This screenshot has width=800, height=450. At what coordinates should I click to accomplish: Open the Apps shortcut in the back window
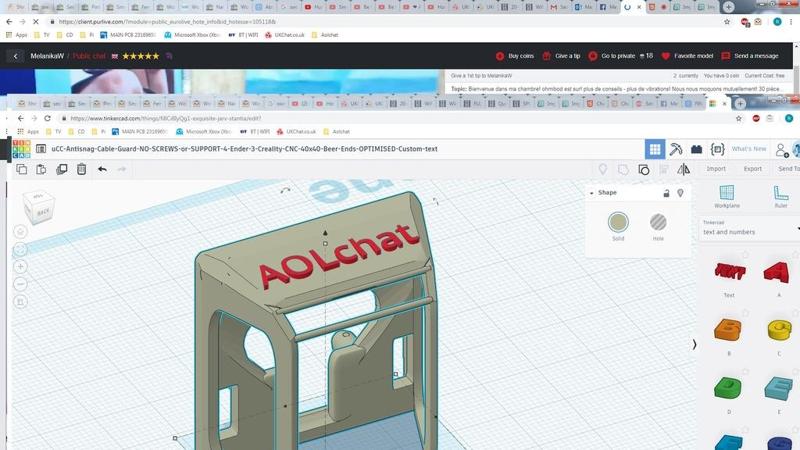16,35
